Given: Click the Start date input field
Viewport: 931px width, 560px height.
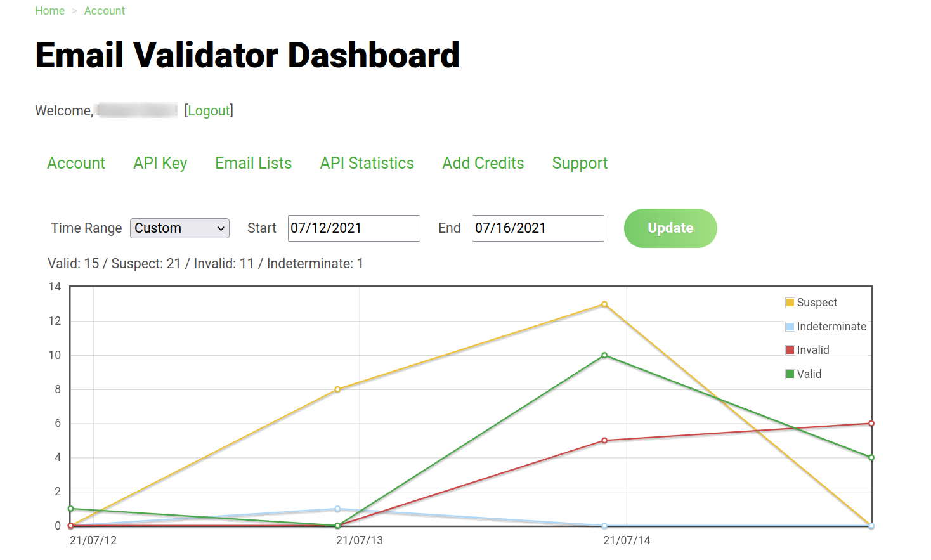Looking at the screenshot, I should 353,228.
